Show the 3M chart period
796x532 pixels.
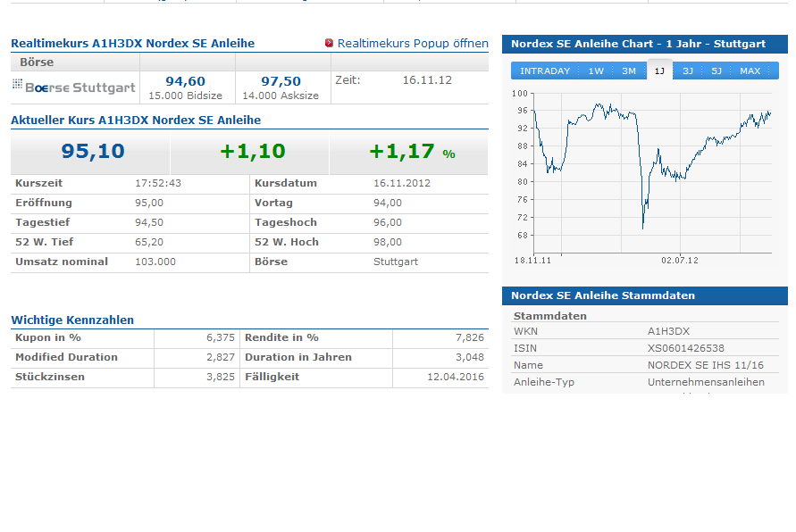pos(629,71)
